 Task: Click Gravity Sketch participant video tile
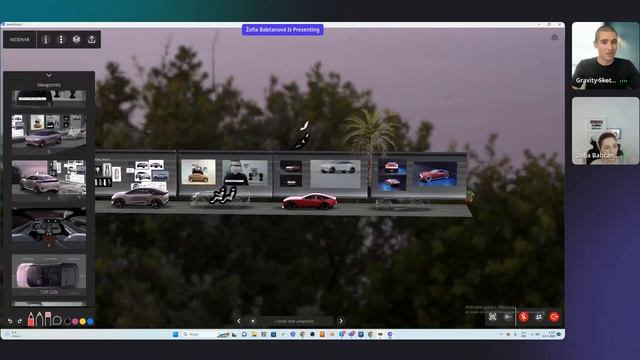pyautogui.click(x=605, y=56)
